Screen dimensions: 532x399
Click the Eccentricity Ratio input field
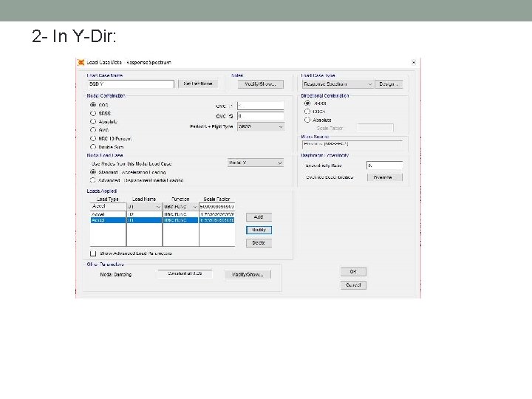point(385,166)
